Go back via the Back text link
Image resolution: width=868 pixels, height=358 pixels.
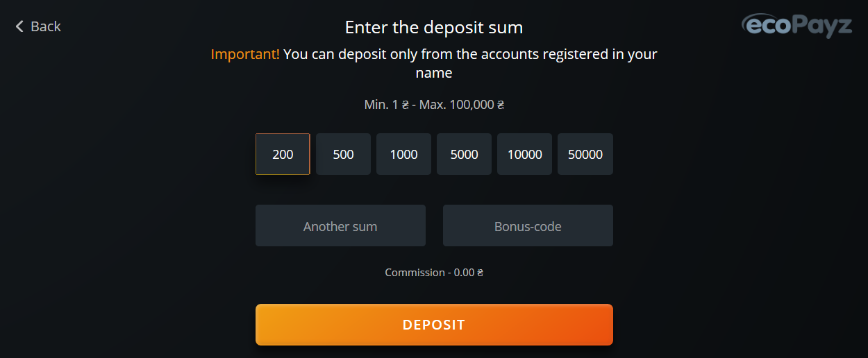(46, 26)
